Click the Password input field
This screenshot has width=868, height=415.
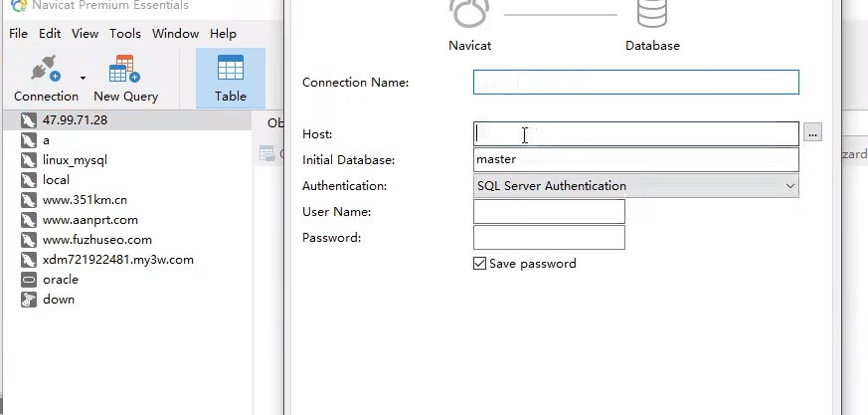pos(549,238)
